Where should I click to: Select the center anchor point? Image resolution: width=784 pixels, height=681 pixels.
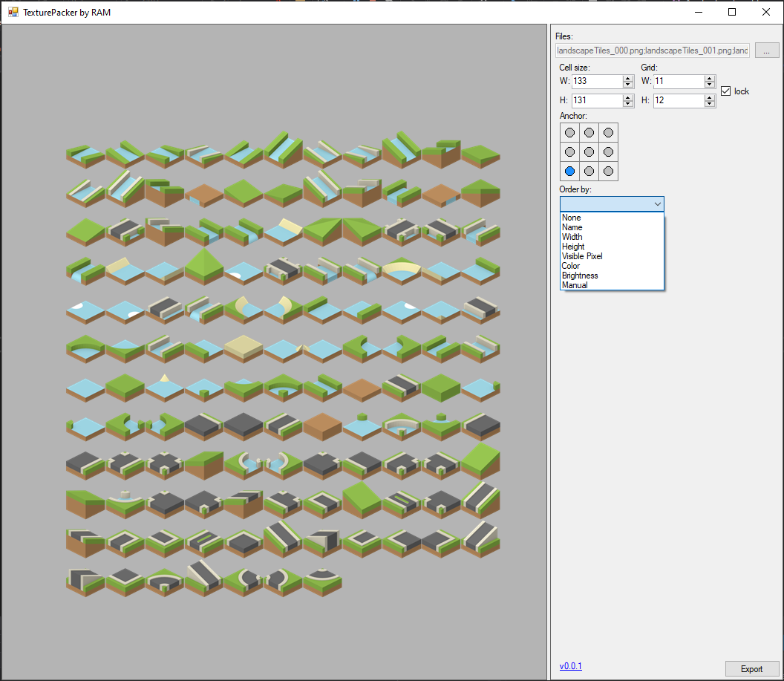589,151
